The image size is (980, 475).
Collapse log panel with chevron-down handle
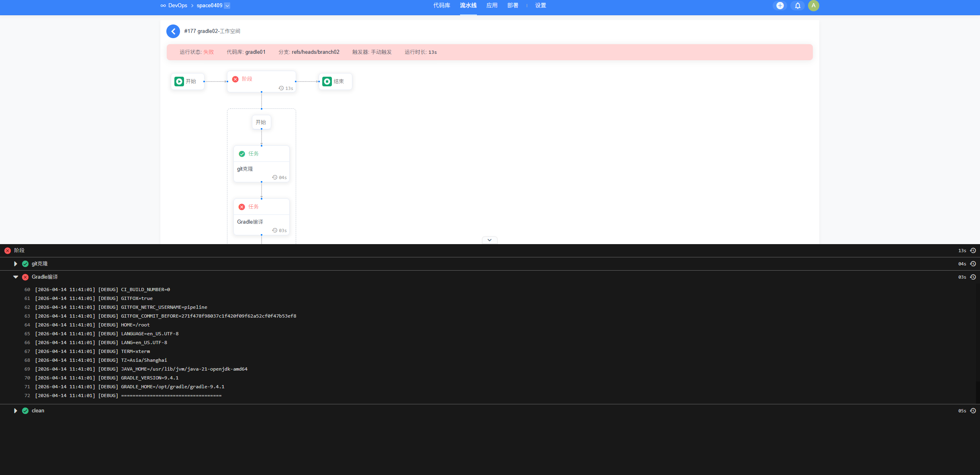(489, 240)
